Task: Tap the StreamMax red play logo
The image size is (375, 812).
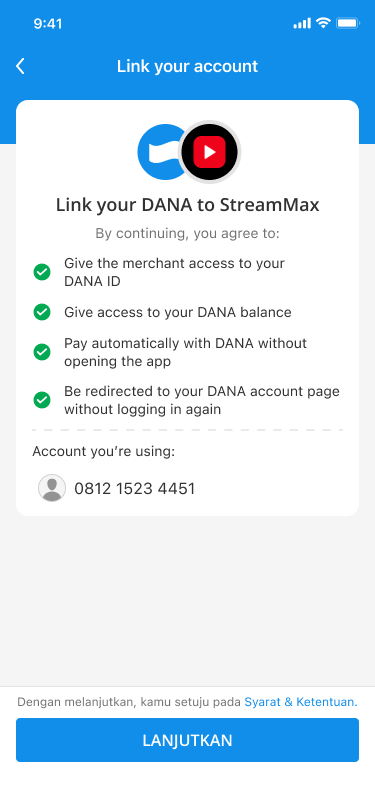Action: tap(210, 152)
